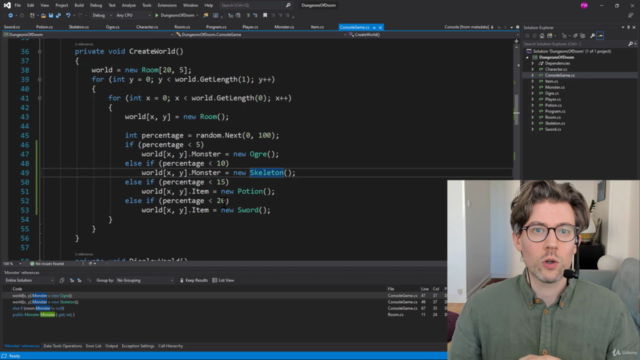This screenshot has height=360, width=640.
Task: Click the previous result icon in references toolbar
Action: point(72,280)
